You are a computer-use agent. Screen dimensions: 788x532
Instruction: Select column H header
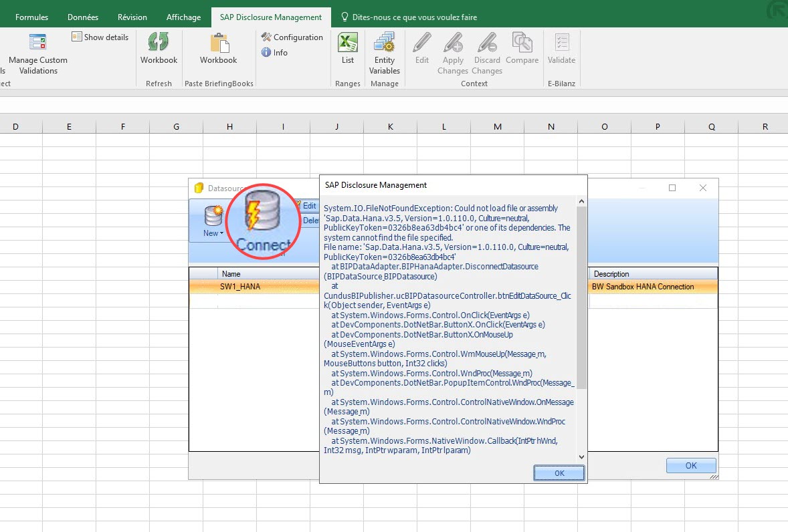coord(229,126)
